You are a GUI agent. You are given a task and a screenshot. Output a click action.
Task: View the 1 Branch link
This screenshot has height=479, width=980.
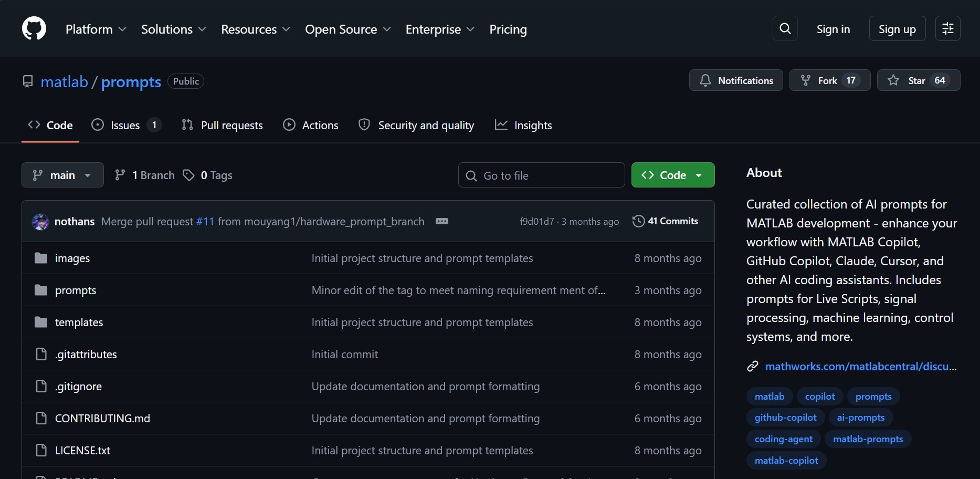(x=145, y=175)
